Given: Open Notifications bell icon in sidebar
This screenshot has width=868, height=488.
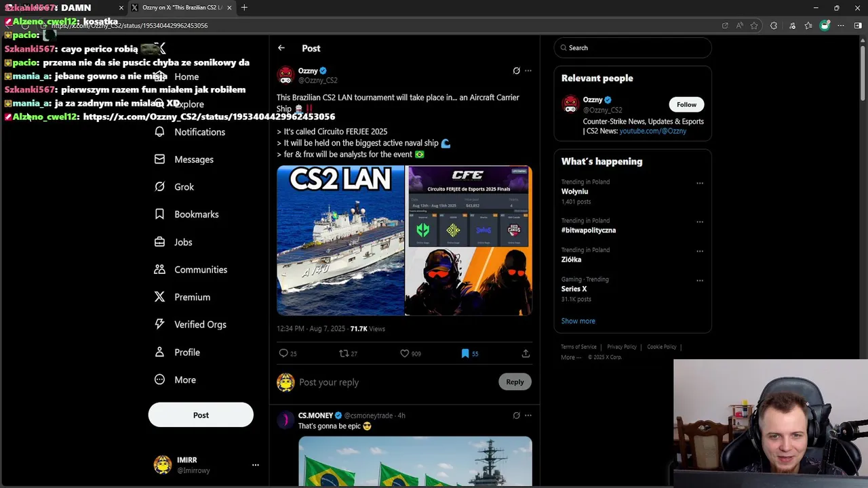Looking at the screenshot, I should click(159, 131).
